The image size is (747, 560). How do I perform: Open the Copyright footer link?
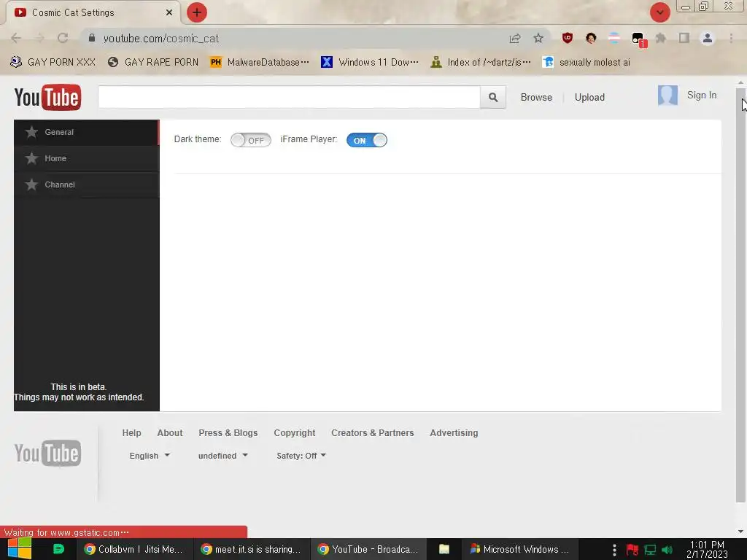[x=295, y=433]
